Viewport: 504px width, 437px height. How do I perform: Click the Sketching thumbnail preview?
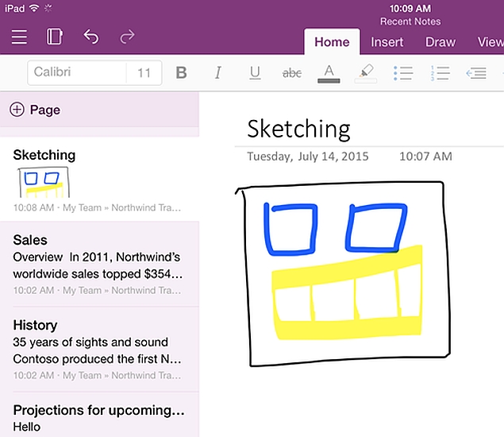tap(44, 182)
